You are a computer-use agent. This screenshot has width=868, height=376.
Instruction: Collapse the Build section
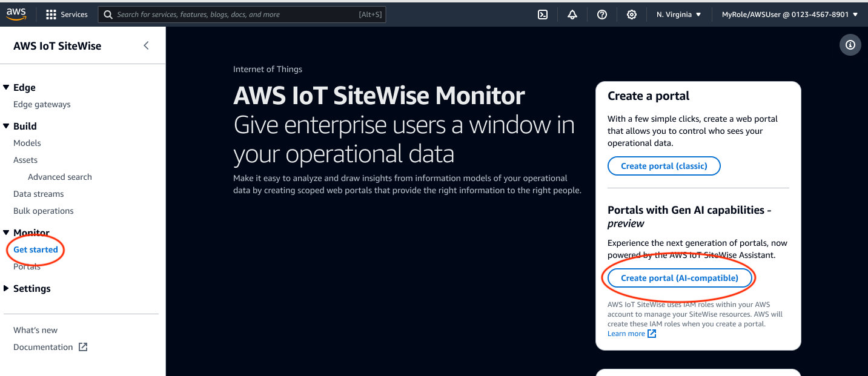(6, 127)
